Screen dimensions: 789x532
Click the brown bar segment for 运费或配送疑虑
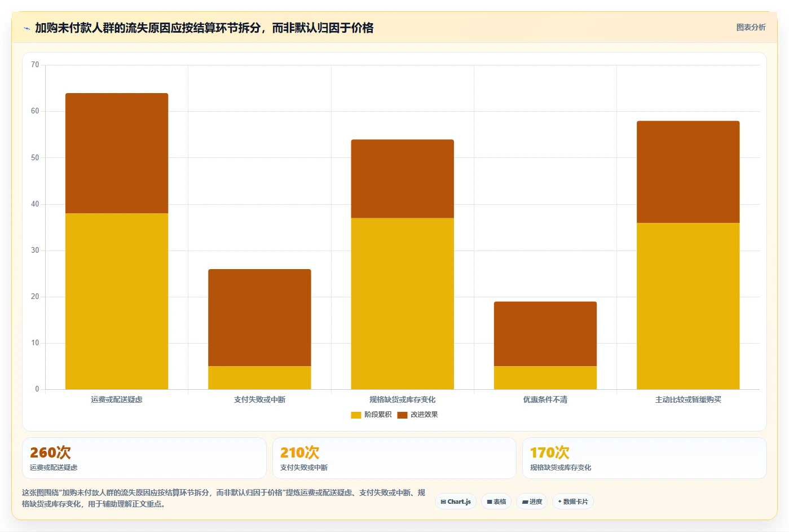[x=117, y=153]
